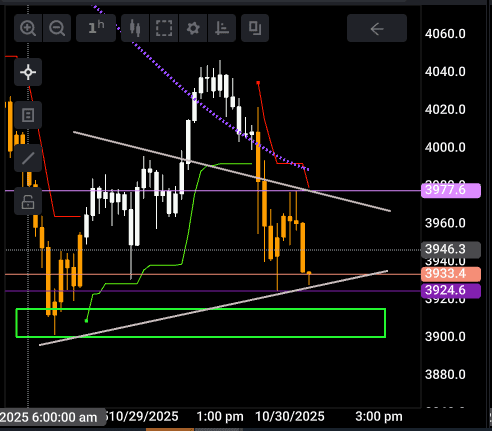Screen dimensions: 492x431
Task: Click the 3880.0 price axis value
Action: (x=445, y=375)
